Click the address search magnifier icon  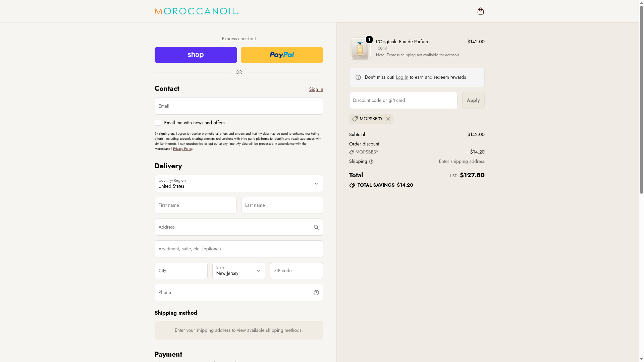tap(316, 227)
